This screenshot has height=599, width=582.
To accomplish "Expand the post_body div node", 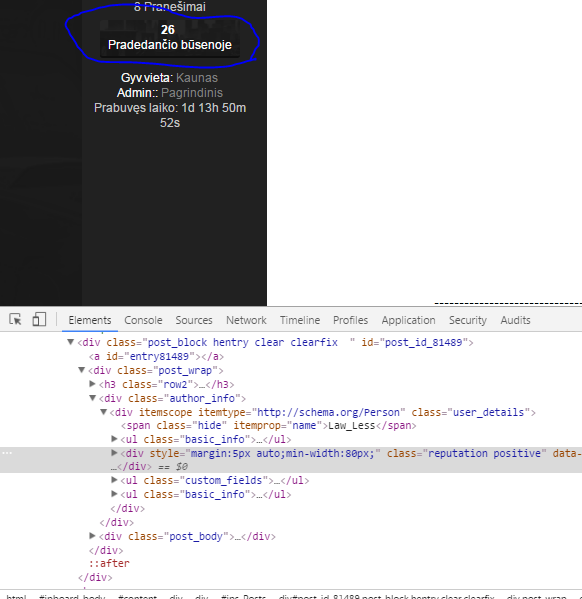I will point(92,536).
